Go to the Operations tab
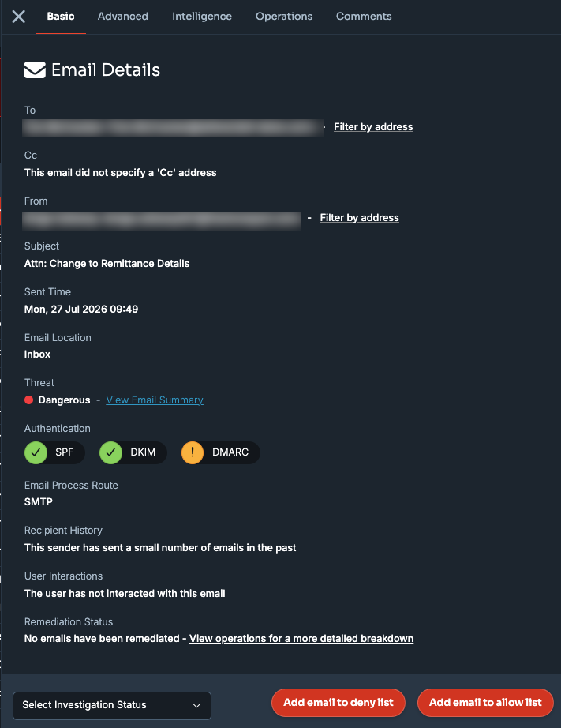Viewport: 561px width, 728px height. coord(284,17)
